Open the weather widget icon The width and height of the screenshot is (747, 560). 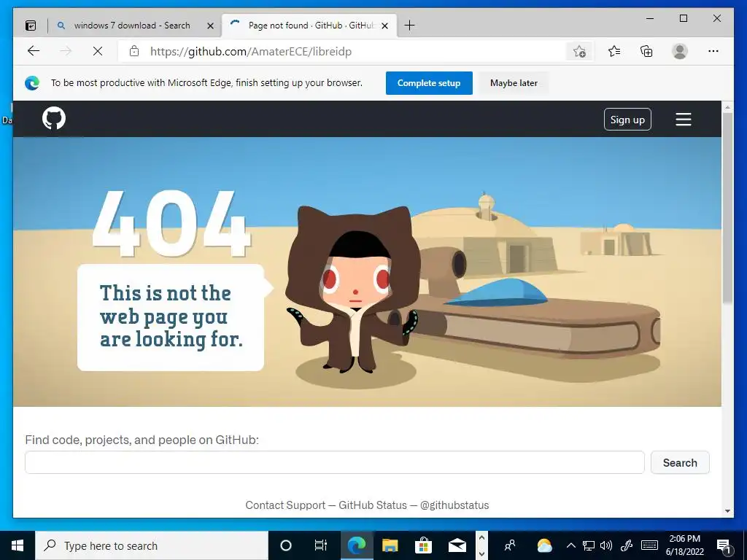544,545
